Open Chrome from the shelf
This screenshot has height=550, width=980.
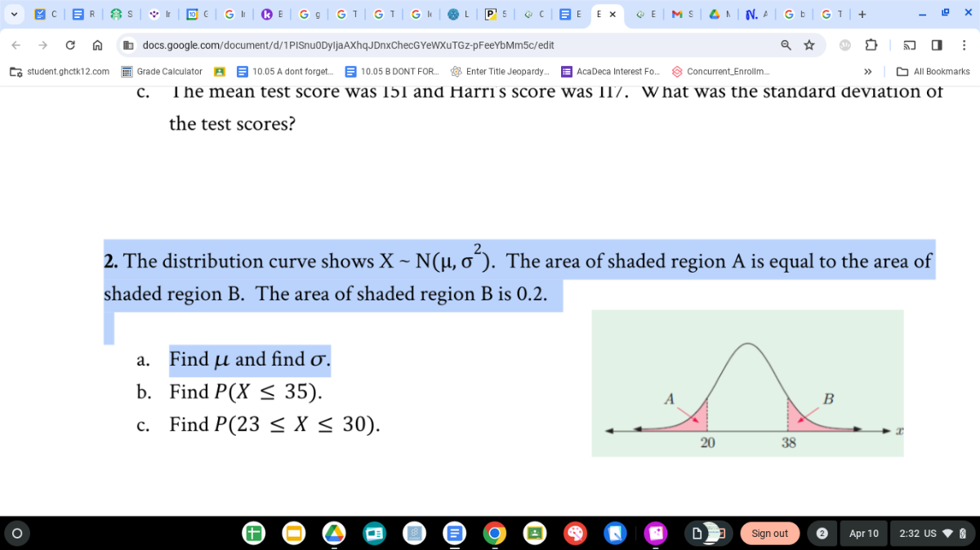click(494, 533)
